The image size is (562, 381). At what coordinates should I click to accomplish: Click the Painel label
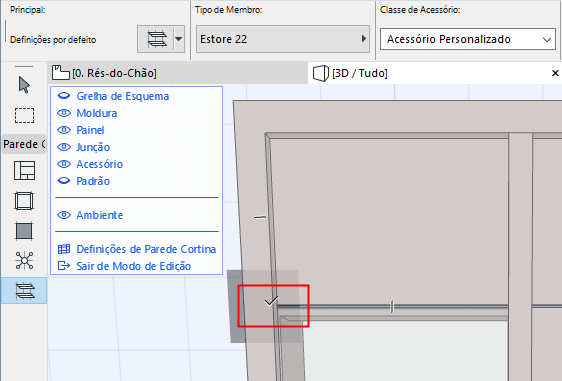90,130
